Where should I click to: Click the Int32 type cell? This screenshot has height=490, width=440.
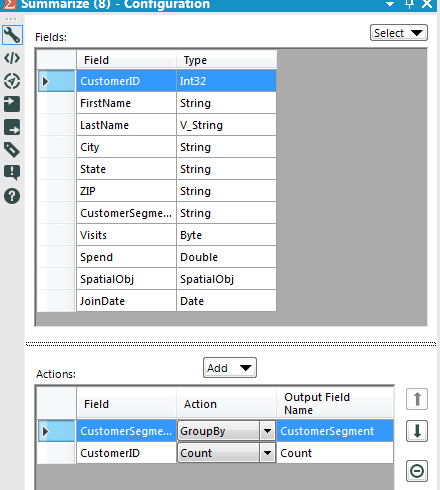click(x=226, y=81)
